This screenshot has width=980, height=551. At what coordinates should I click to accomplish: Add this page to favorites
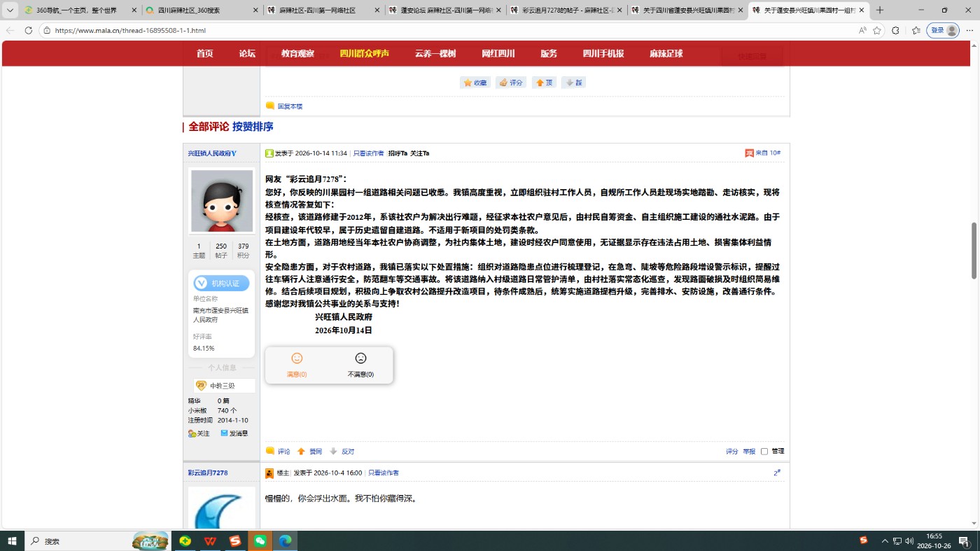tap(877, 30)
